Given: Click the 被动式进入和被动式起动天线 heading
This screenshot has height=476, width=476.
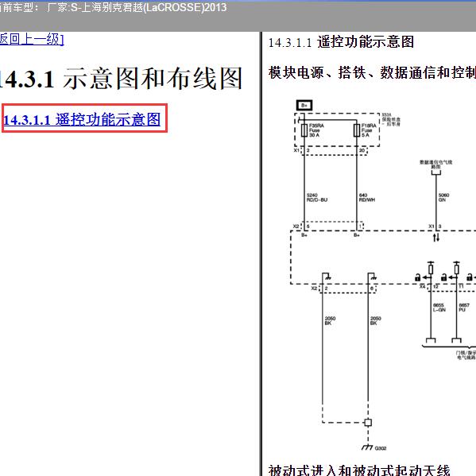Looking at the screenshot, I should coord(359,470).
